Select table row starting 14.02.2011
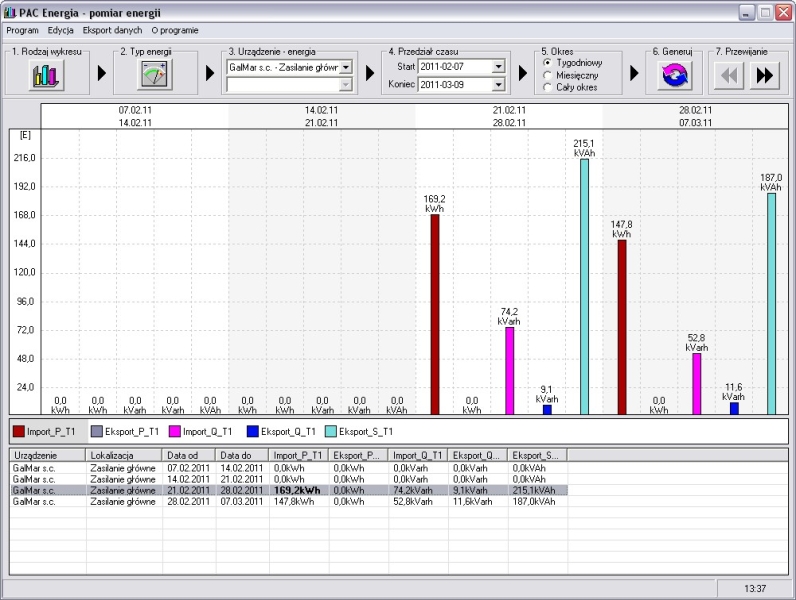 click(x=289, y=479)
